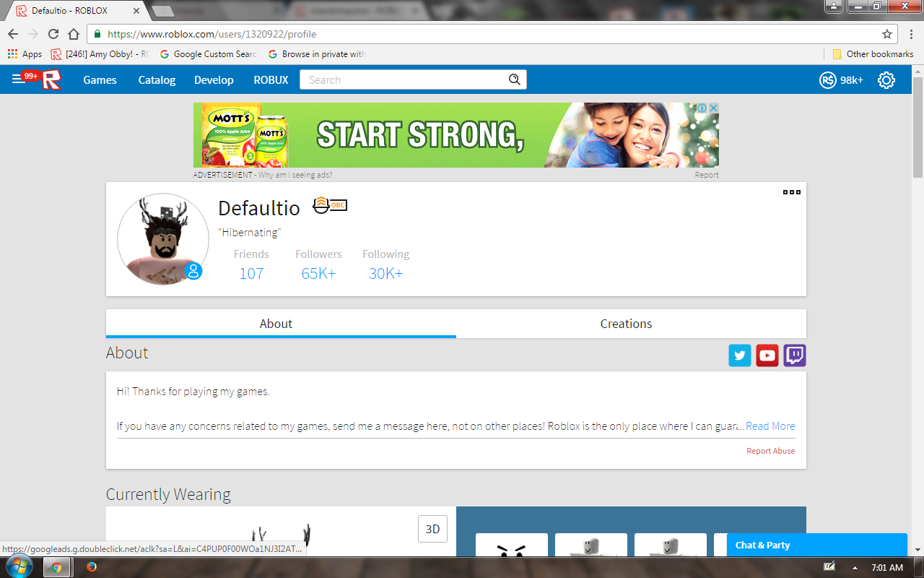Viewport: 924px width, 578px height.
Task: Click the Outrageous Builders Club badge icon
Action: [330, 205]
